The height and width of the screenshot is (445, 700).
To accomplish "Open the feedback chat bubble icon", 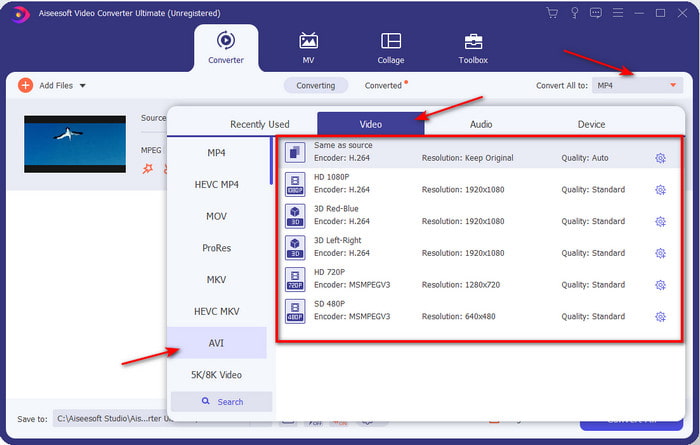I will click(x=596, y=13).
